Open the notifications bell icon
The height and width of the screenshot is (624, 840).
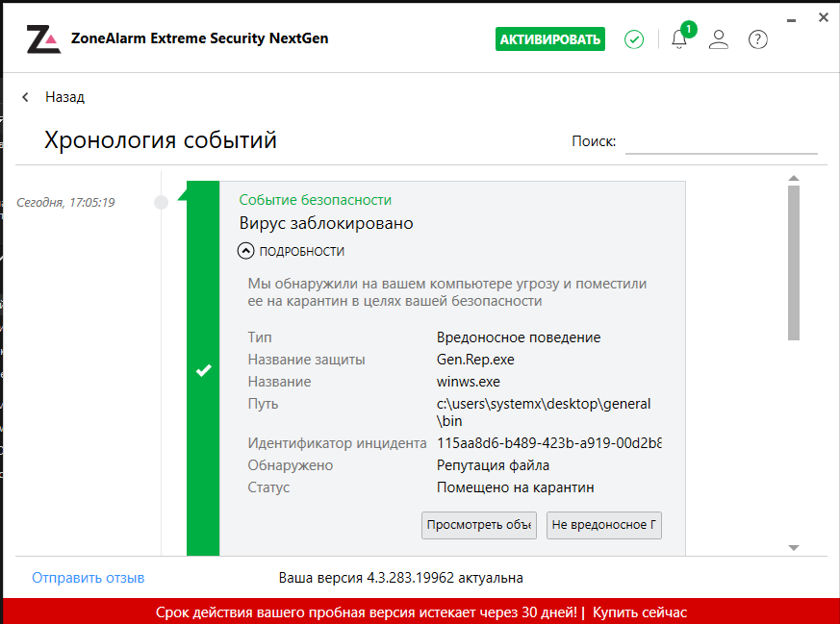(678, 39)
